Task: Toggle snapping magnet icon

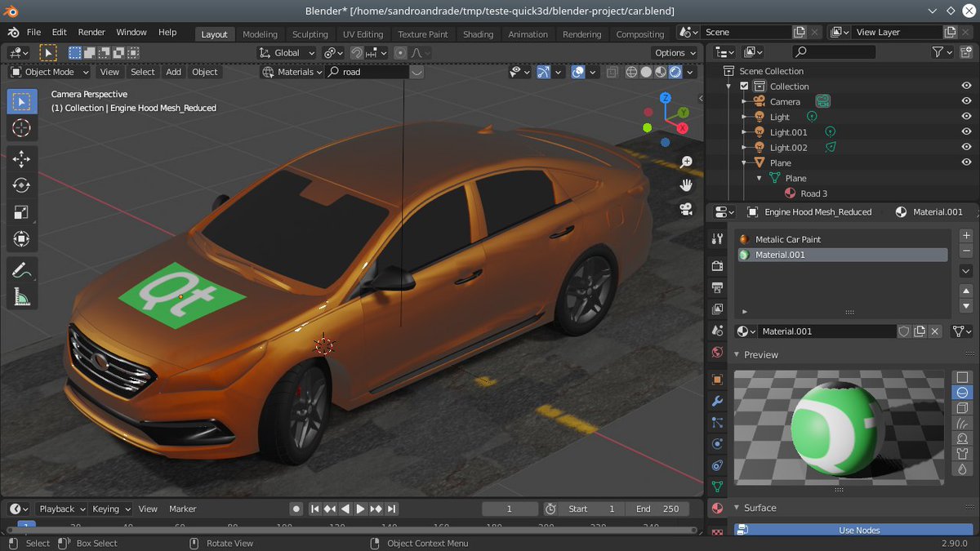Action: point(357,52)
